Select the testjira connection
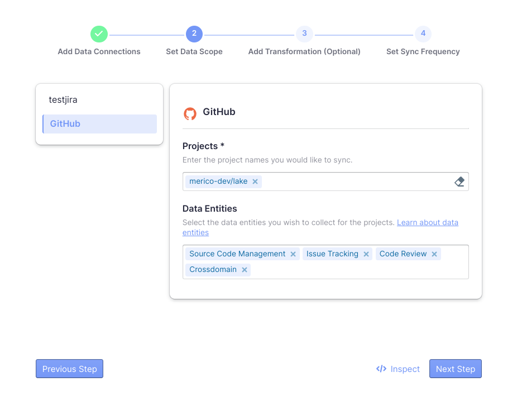 coord(99,99)
